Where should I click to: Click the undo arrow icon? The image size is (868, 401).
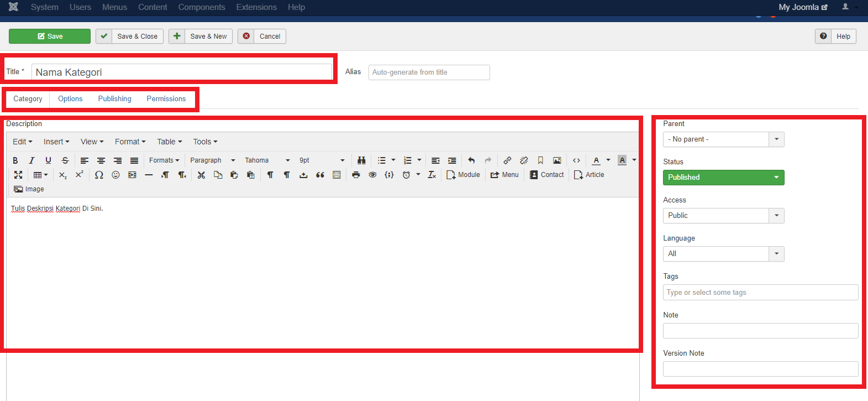point(471,160)
